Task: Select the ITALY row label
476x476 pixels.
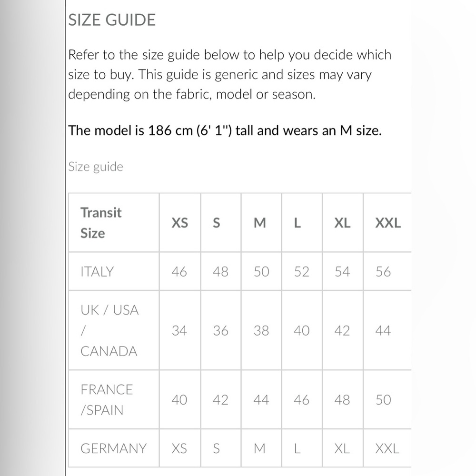Action: click(x=114, y=271)
